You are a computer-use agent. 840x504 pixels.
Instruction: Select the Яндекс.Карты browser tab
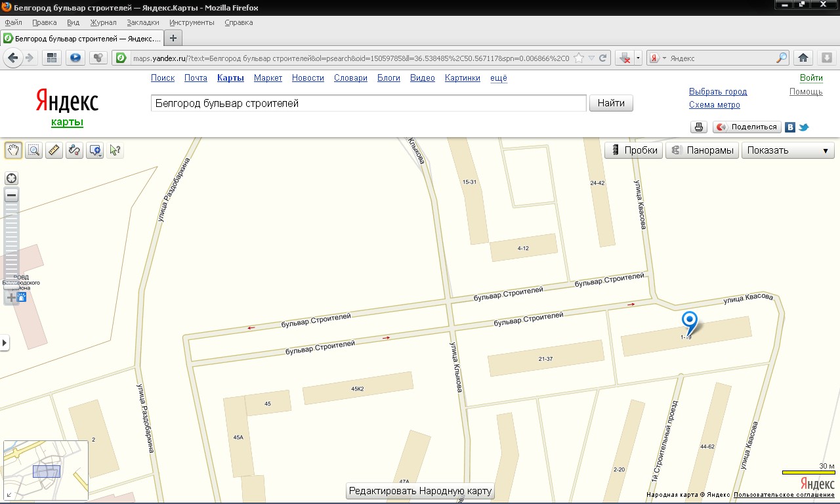click(x=81, y=38)
